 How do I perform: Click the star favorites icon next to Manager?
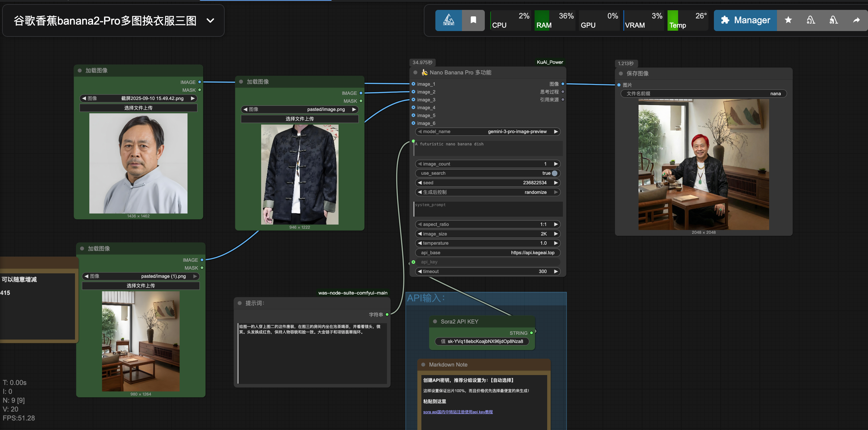click(788, 20)
